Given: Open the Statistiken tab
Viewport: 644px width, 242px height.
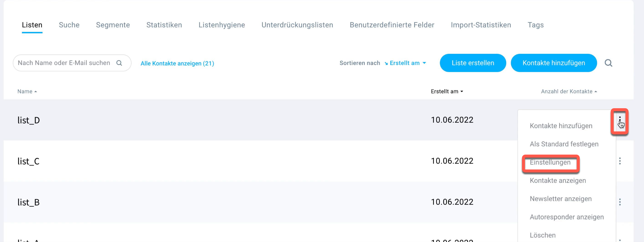Looking at the screenshot, I should [x=164, y=25].
